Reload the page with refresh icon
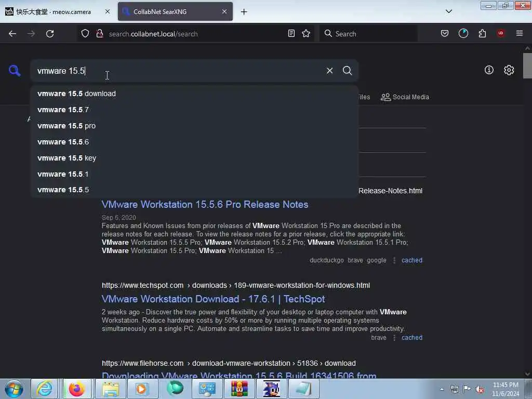 50,34
